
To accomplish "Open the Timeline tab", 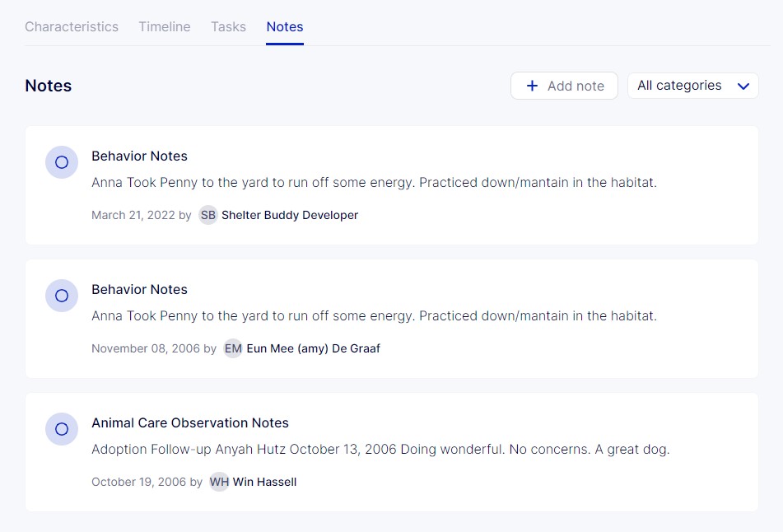I will (164, 26).
